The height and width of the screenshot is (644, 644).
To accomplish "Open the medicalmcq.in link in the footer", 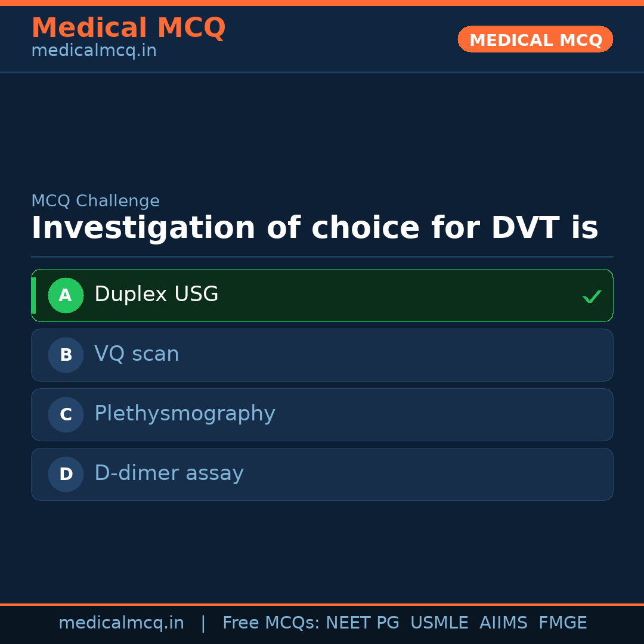I will coord(121,623).
